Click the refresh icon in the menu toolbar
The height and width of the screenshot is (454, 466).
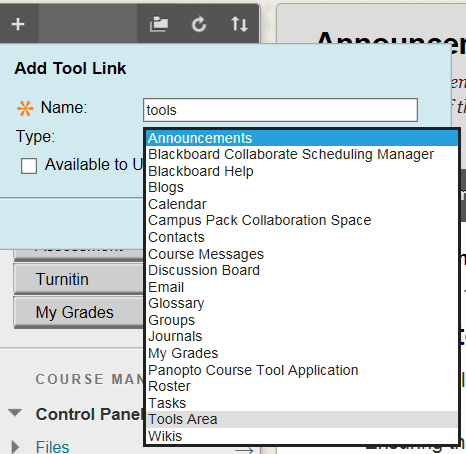click(x=199, y=24)
